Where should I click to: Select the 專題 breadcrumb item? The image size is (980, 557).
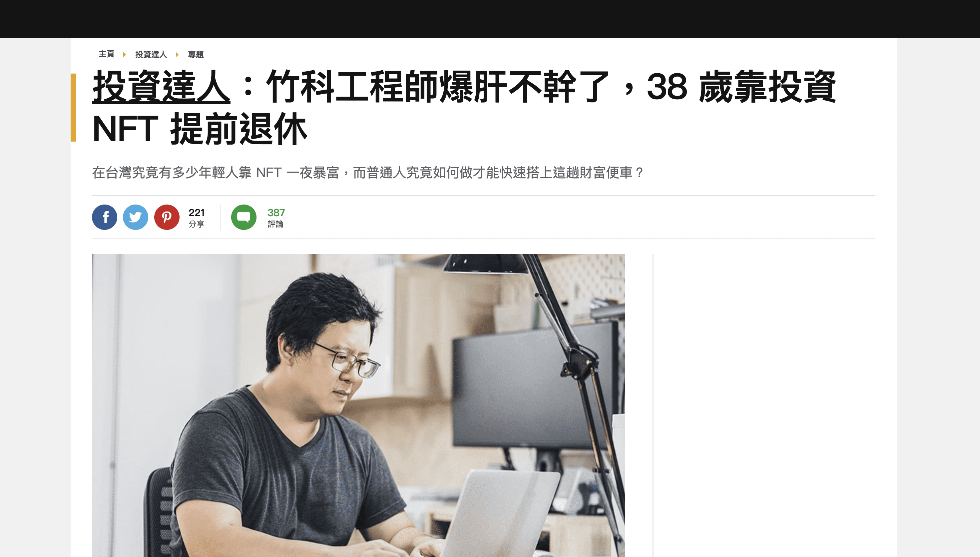click(x=196, y=55)
